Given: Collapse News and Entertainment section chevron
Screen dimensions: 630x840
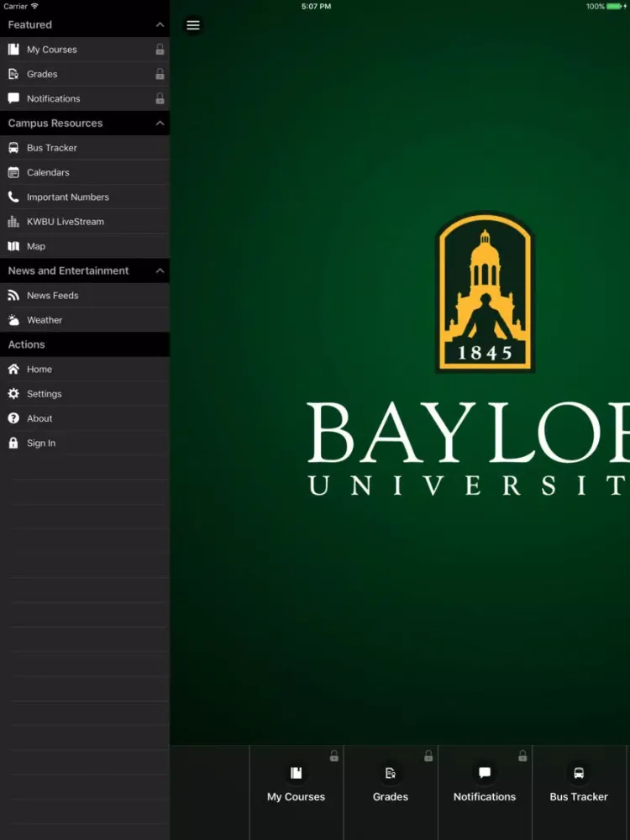Looking at the screenshot, I should pyautogui.click(x=160, y=271).
